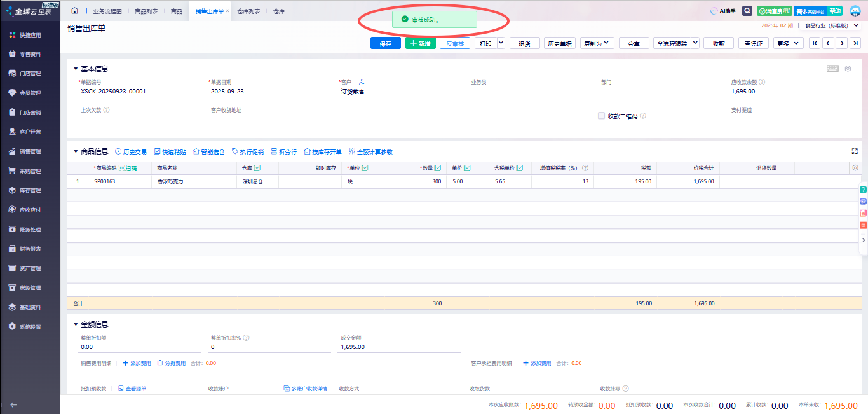Click the search magnifier icon in header
Image resolution: width=868 pixels, height=414 pixels.
(x=747, y=11)
